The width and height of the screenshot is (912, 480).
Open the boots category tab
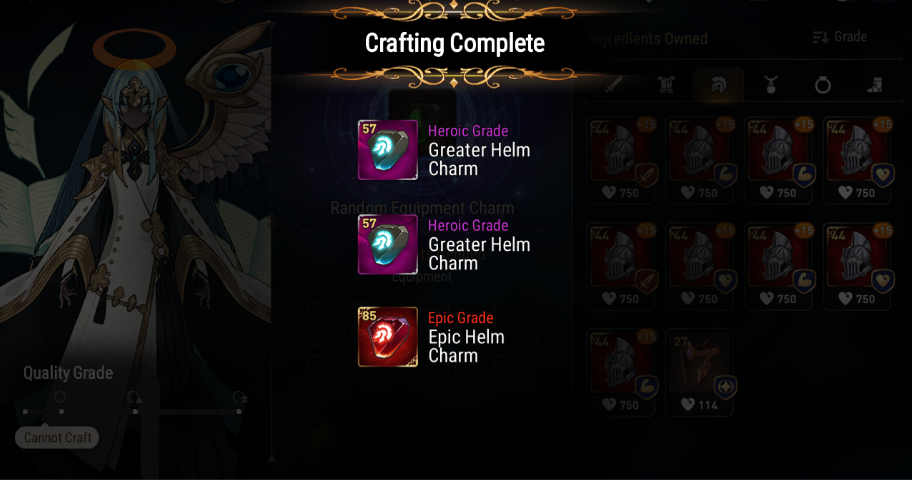[875, 86]
